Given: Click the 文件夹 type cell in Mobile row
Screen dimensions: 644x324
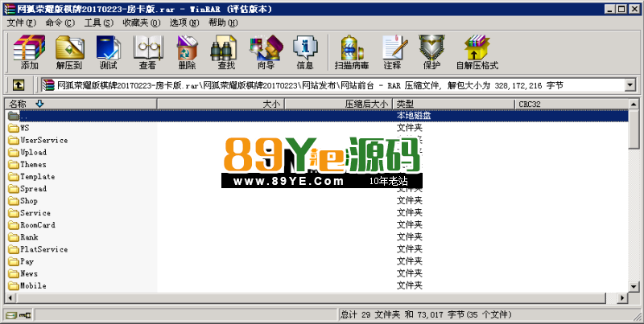Looking at the screenshot, I should click(410, 285).
